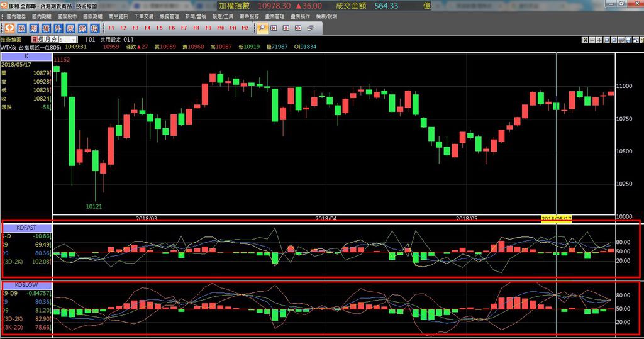The image size is (644, 339).
Task: Click the K panel header
Action: click(26, 57)
